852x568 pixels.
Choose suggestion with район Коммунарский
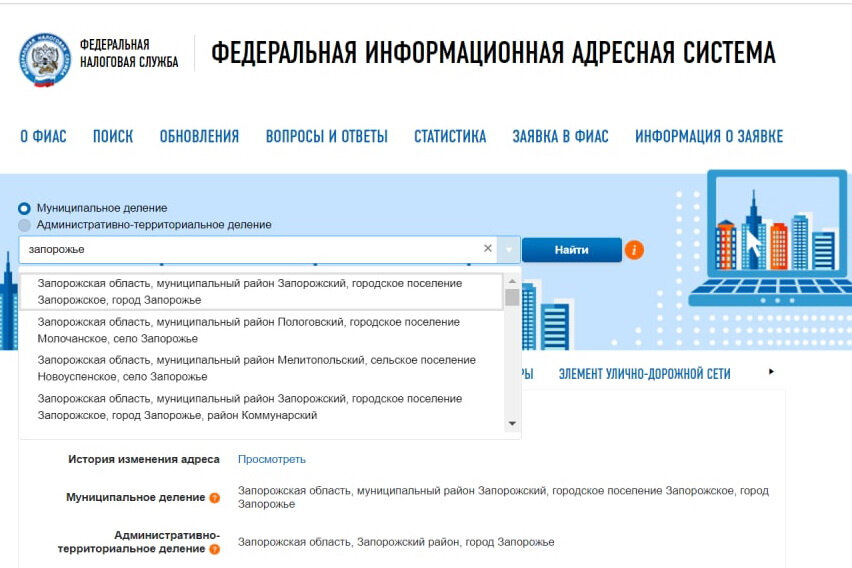(261, 407)
